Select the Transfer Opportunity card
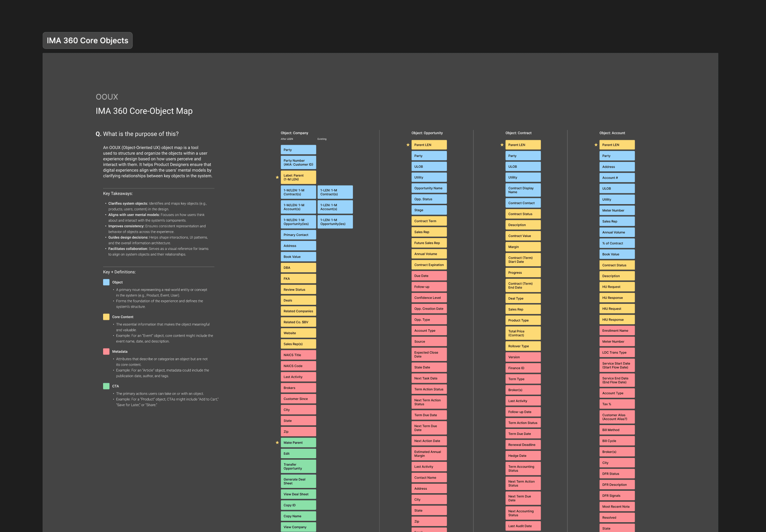This screenshot has height=532, width=766. [298, 466]
